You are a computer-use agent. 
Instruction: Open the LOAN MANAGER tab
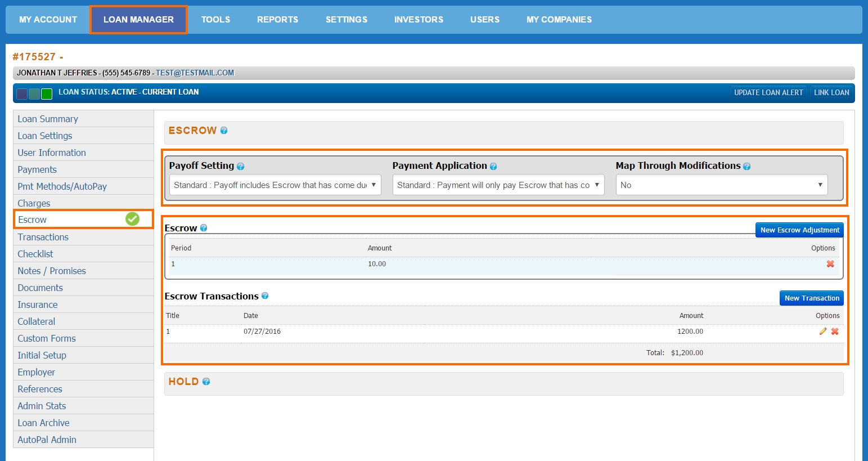coord(138,20)
